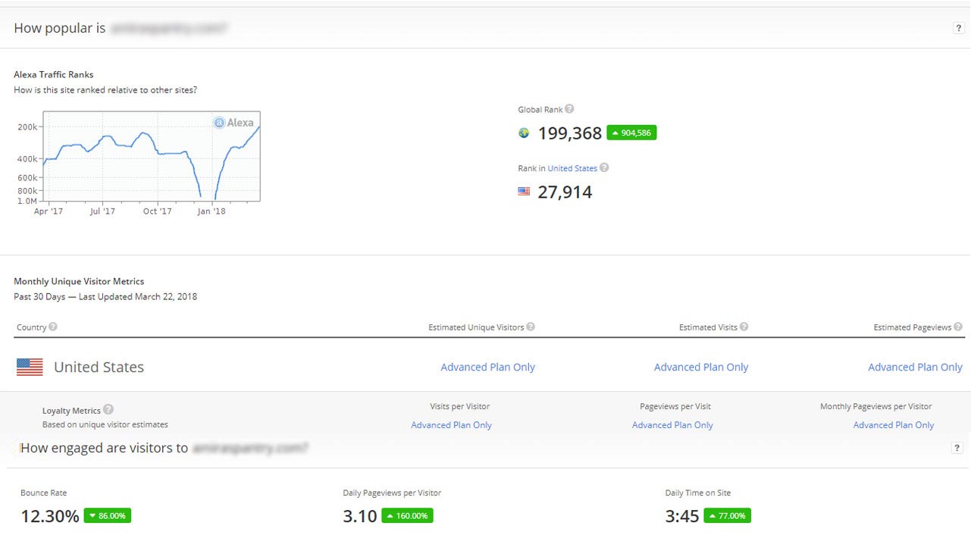Image resolution: width=971 pixels, height=560 pixels.
Task: Click the help icon beside Loyalty Metrics
Action: (108, 410)
